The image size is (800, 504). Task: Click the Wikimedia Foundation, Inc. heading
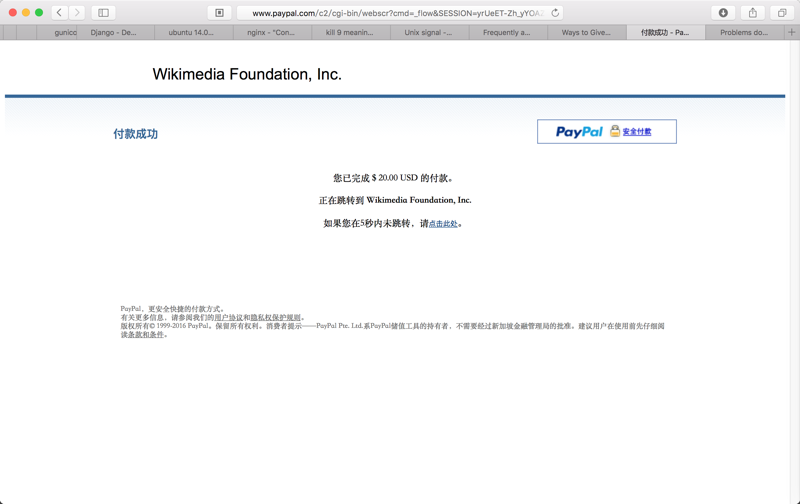(247, 74)
